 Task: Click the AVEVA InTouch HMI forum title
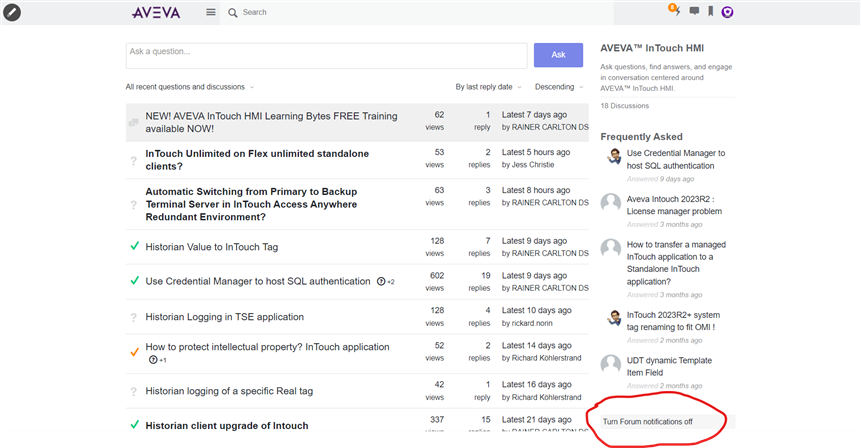coord(652,48)
